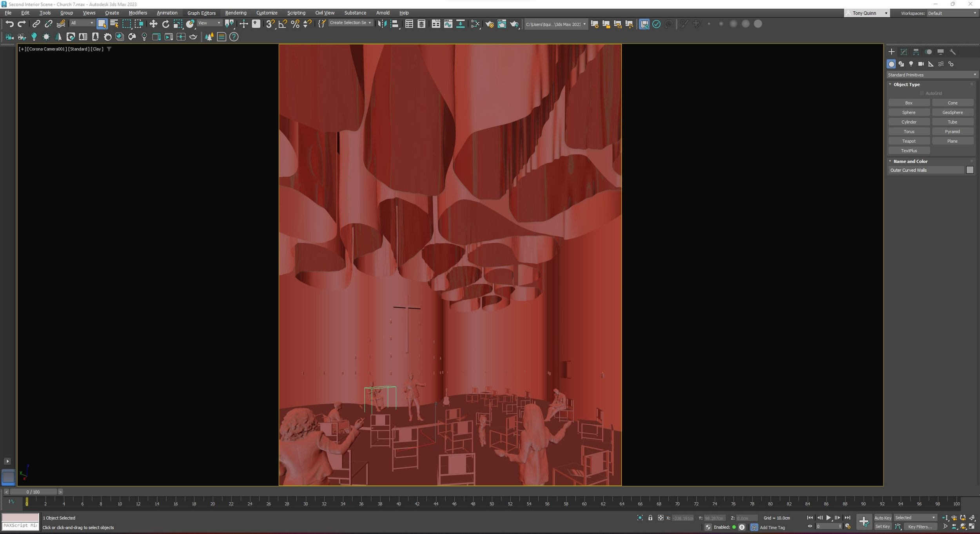Activate the Select and Rotate tool
Image resolution: width=980 pixels, height=534 pixels.
[165, 24]
